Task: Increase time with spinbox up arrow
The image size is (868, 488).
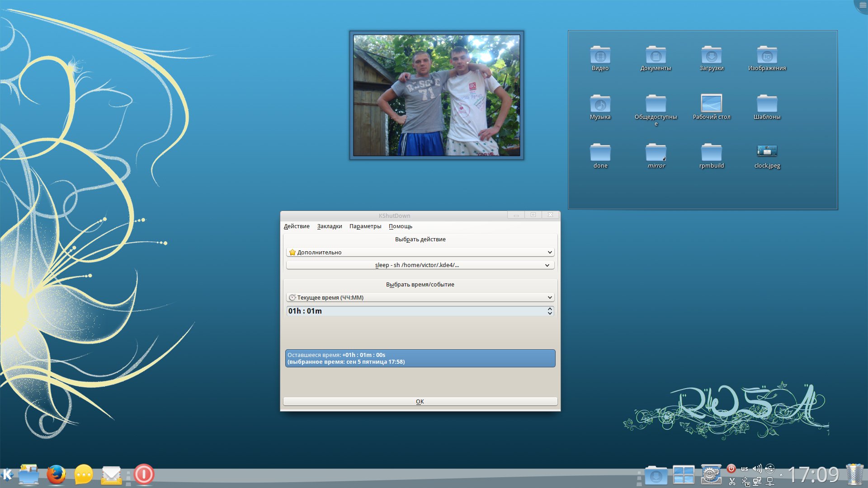Action: [x=550, y=309]
